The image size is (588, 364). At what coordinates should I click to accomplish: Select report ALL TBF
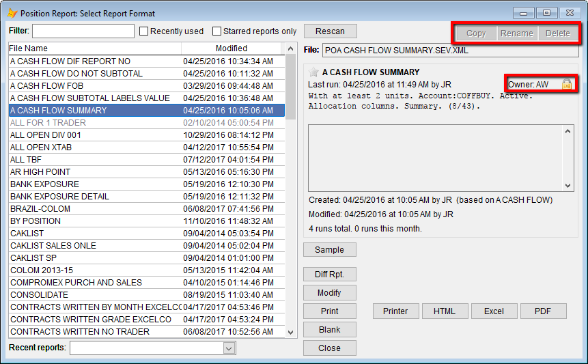point(147,160)
